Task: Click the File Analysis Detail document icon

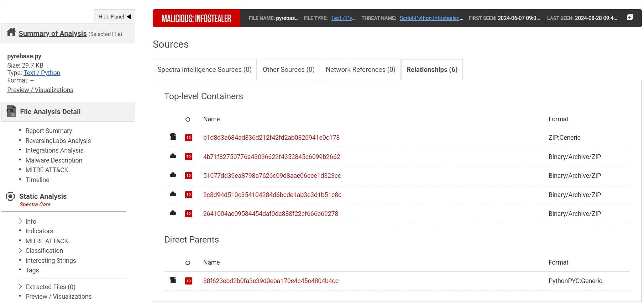Action: pos(11,111)
